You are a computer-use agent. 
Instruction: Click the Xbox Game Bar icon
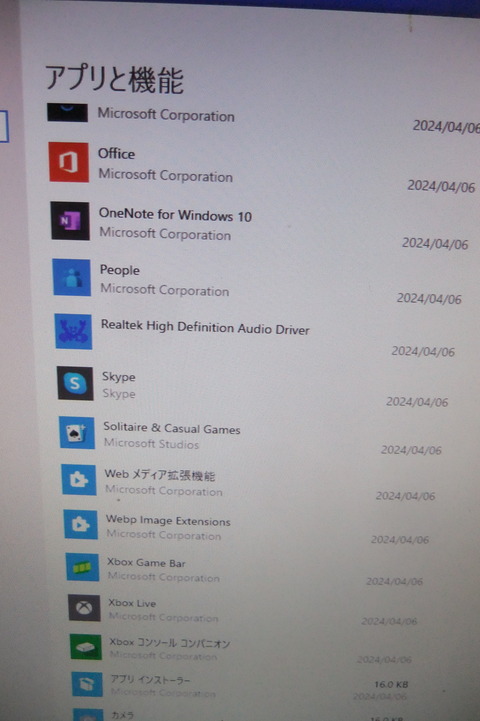82,567
